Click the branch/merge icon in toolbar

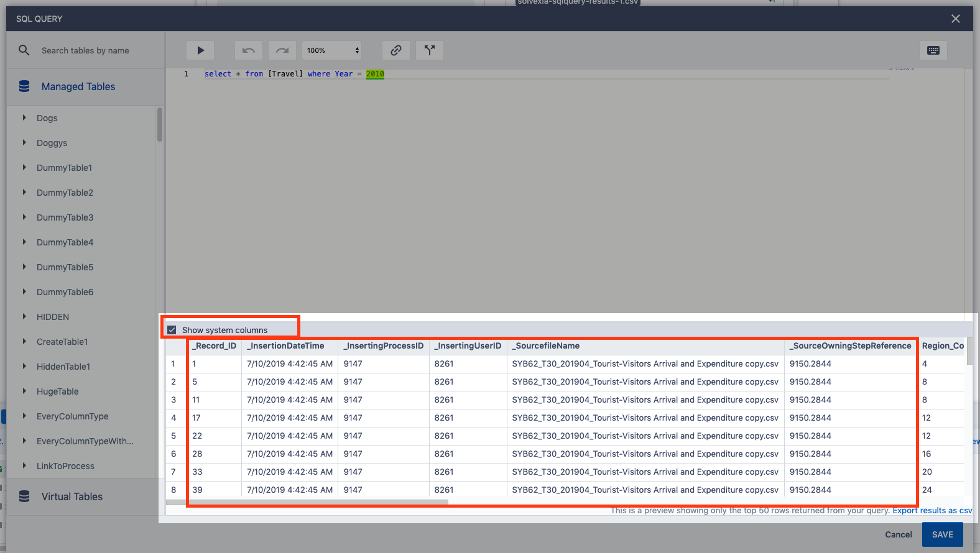pyautogui.click(x=430, y=50)
